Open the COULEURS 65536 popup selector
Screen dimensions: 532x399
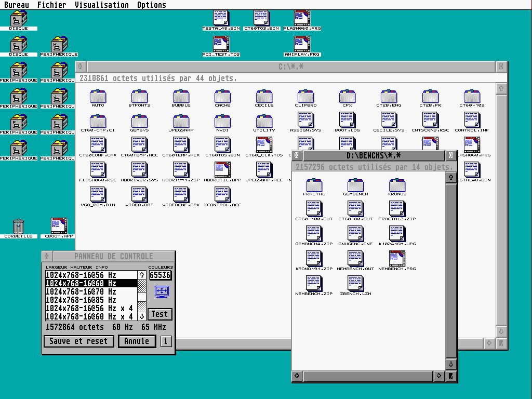point(160,275)
